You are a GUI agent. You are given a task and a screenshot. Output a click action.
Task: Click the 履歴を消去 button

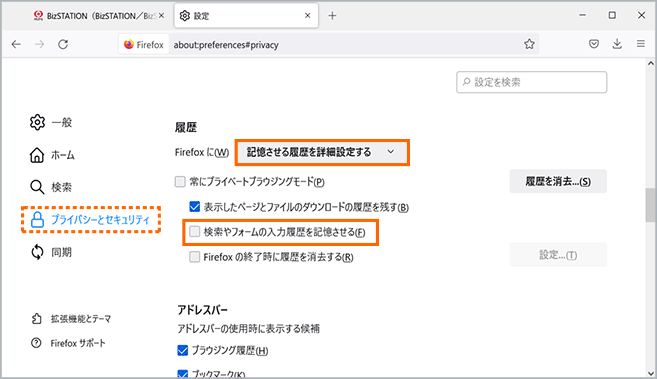point(558,181)
